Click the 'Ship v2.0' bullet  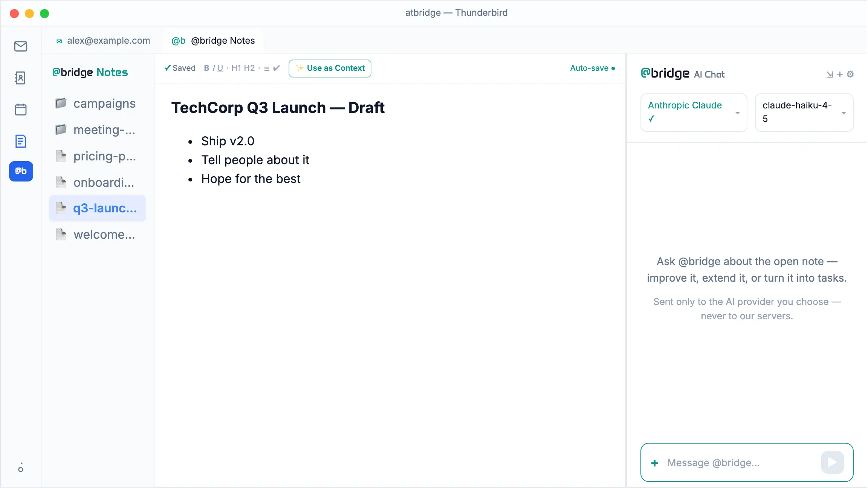point(228,141)
